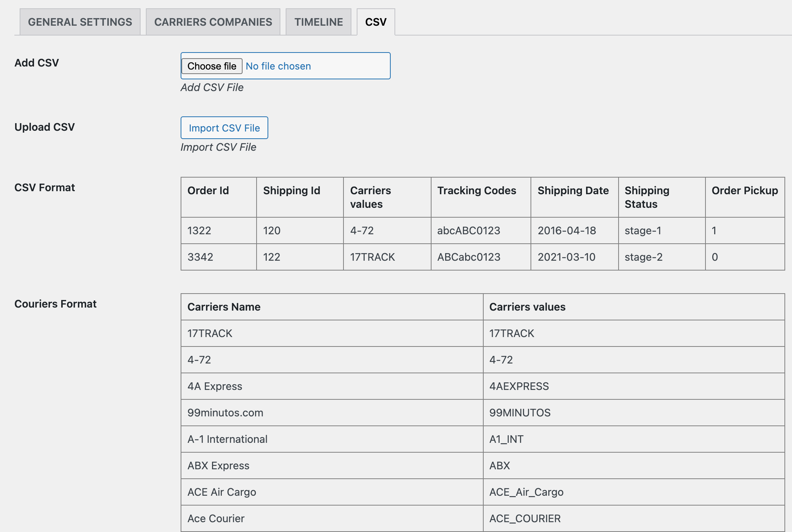Select the Order Id column header
The height and width of the screenshot is (532, 792).
[x=208, y=191]
